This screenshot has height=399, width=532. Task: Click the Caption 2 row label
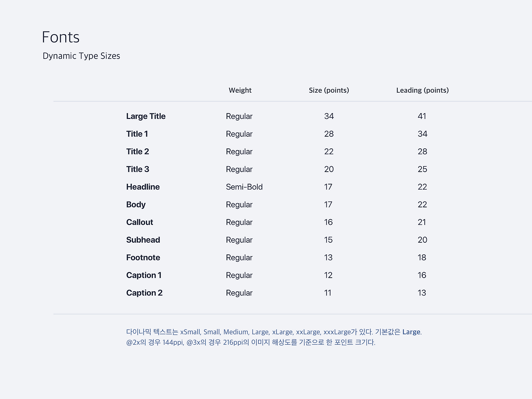tap(144, 293)
